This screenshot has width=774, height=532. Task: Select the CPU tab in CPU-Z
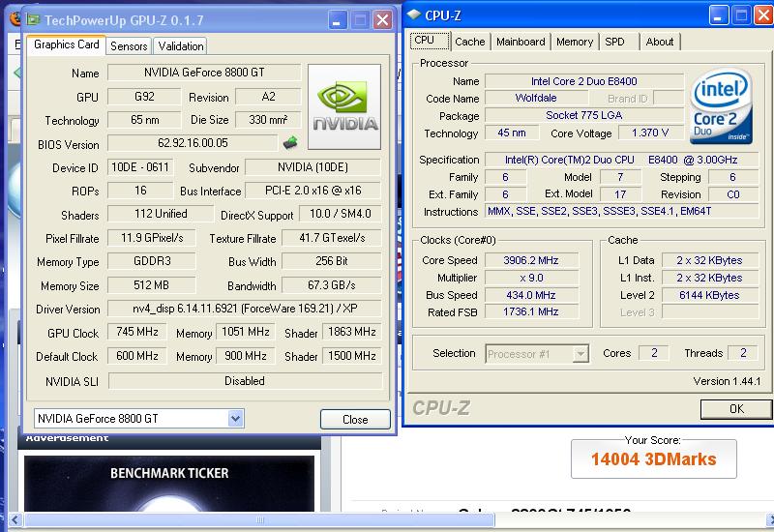point(430,41)
